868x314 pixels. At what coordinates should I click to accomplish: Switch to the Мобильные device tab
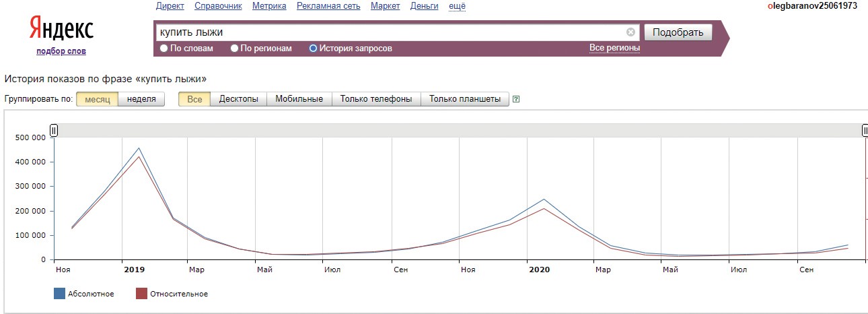pyautogui.click(x=299, y=99)
